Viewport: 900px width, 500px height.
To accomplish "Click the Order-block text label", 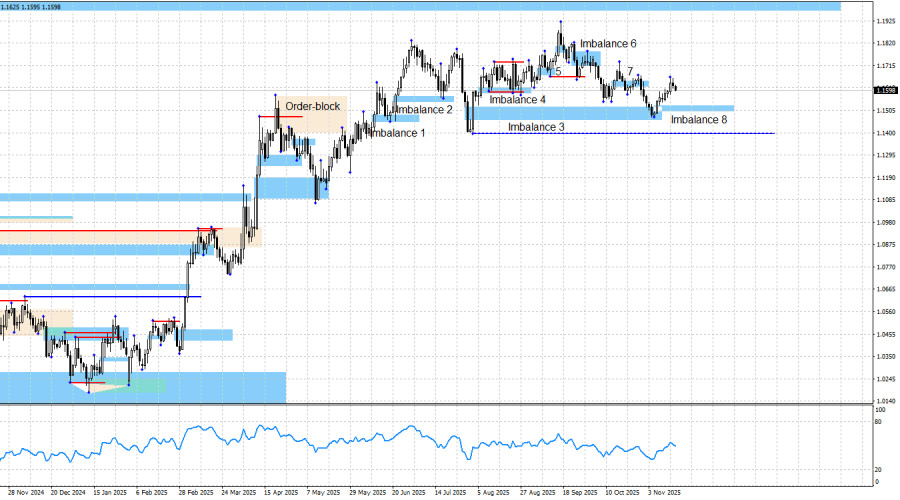I will click(312, 106).
